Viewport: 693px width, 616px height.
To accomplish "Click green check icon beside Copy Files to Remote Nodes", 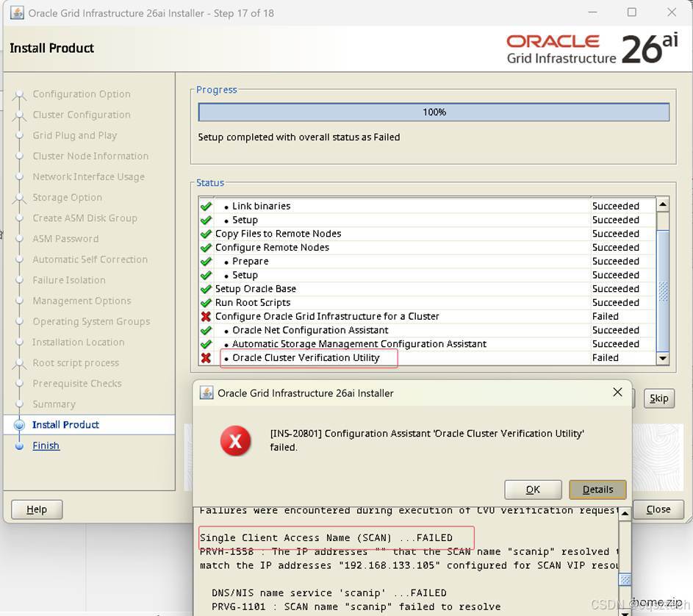I will click(206, 234).
